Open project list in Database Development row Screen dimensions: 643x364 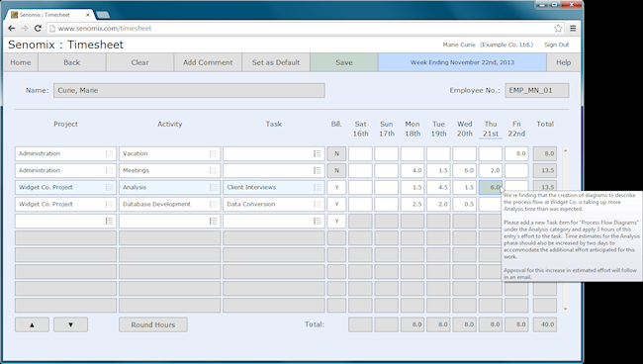tap(109, 204)
